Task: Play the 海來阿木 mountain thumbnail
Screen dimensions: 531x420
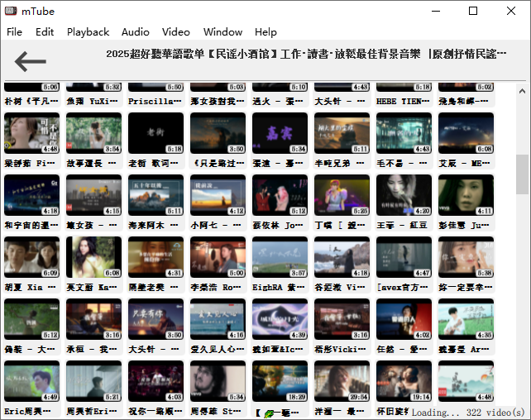Action: click(x=155, y=195)
